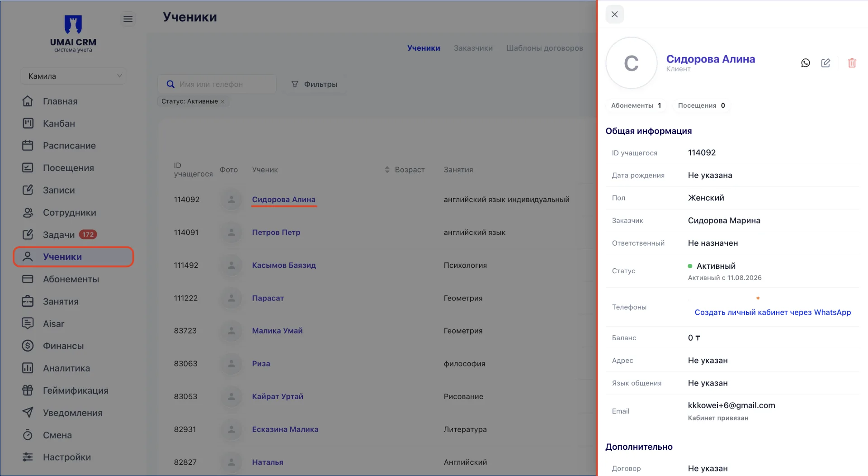
Task: Open the Геймификация gift icon
Action: (x=28, y=390)
